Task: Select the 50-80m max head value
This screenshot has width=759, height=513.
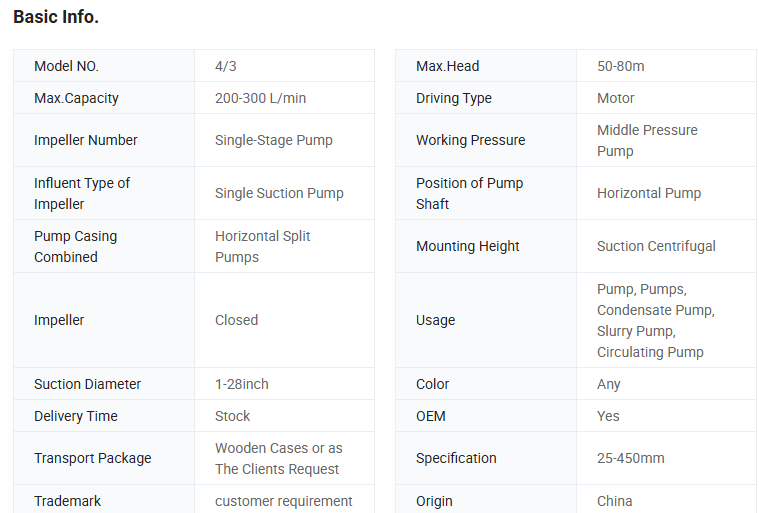Action: (x=621, y=66)
